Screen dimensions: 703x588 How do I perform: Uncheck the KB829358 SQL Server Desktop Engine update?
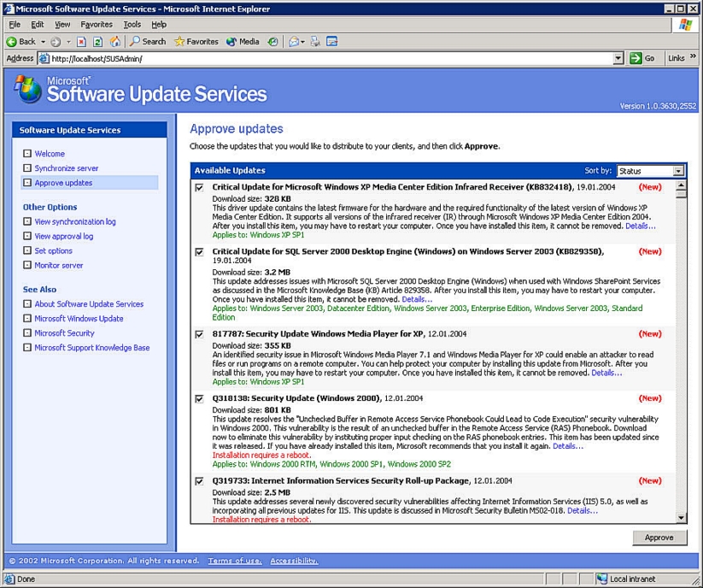pyautogui.click(x=200, y=252)
